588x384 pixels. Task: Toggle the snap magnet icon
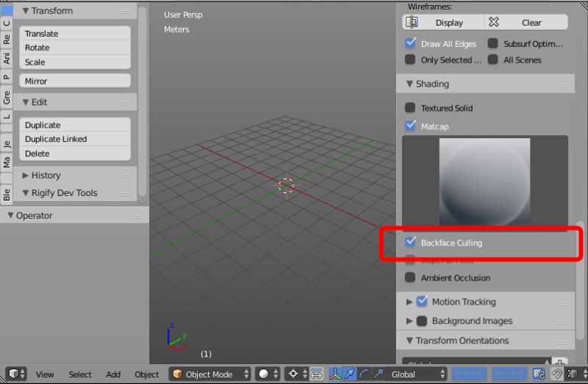point(557,374)
